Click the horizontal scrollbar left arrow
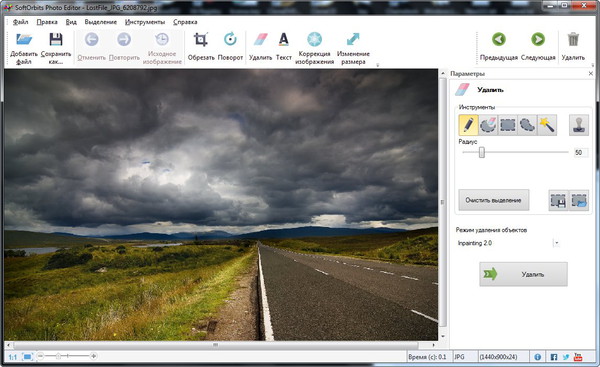This screenshot has width=600, height=367. pos(8,345)
